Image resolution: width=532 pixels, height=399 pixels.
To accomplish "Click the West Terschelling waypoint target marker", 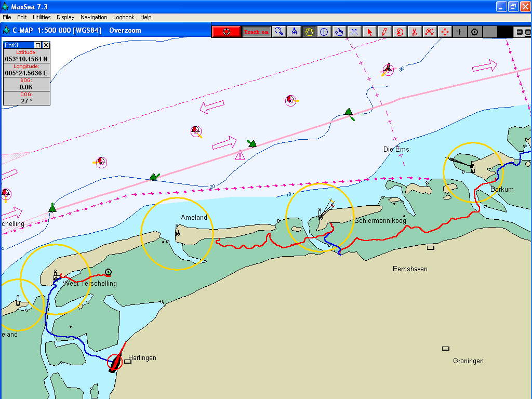I will (x=108, y=272).
